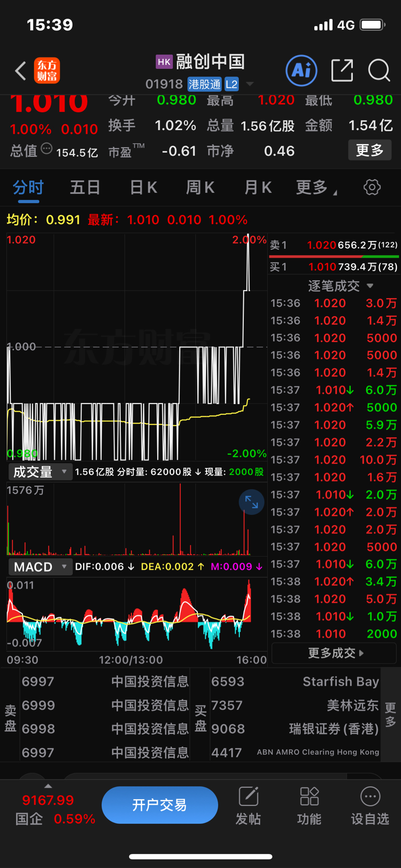Tap 15:37 trade of 10.0万
Viewport: 401px width, 868px height.
(x=334, y=459)
